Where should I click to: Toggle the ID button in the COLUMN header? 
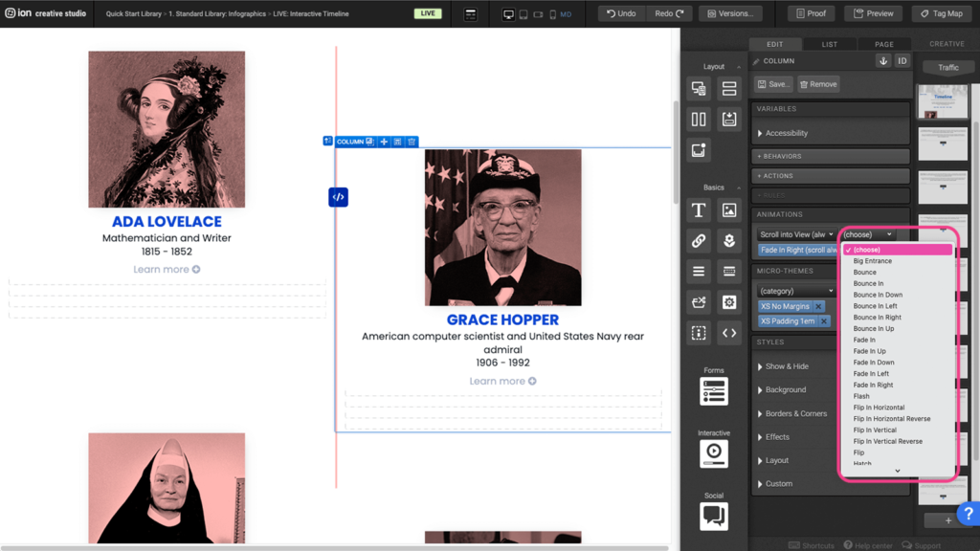pyautogui.click(x=902, y=60)
